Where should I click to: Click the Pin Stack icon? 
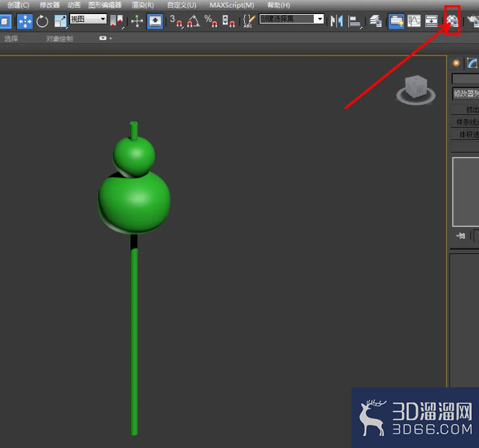point(461,235)
